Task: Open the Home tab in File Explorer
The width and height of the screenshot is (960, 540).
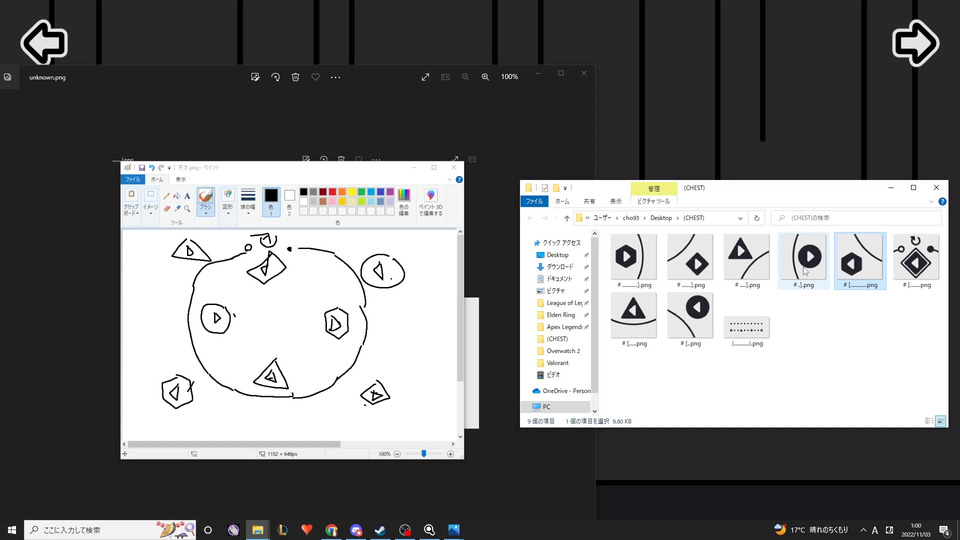Action: [x=562, y=201]
